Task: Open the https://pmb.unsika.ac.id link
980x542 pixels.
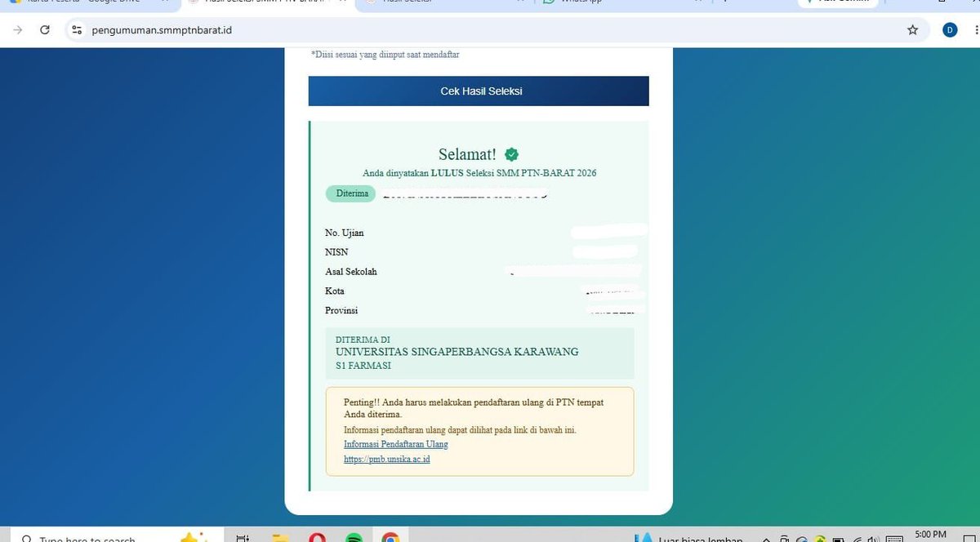Action: tap(387, 460)
